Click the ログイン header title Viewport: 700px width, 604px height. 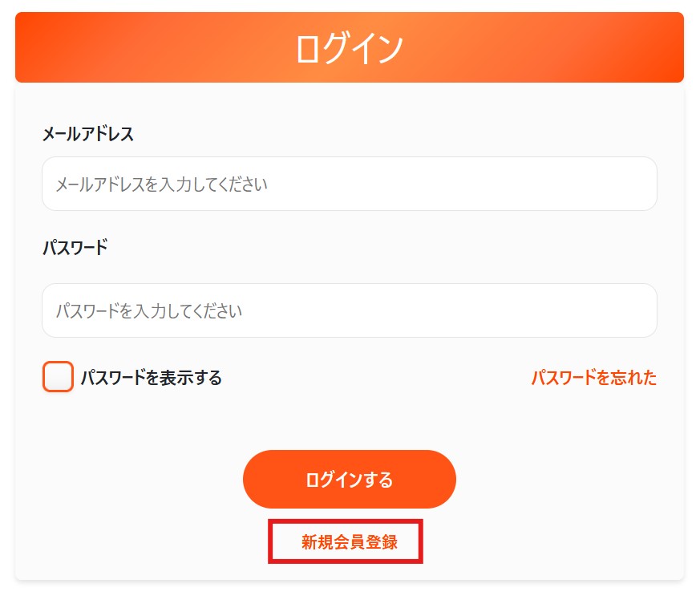349,48
